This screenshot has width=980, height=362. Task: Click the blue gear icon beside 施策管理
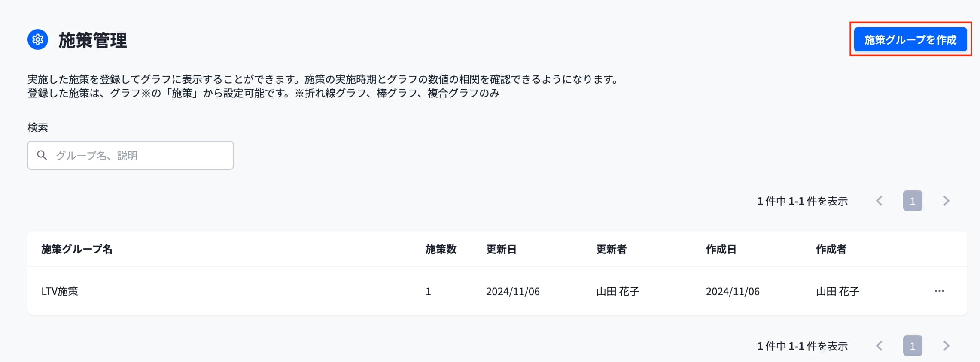tap(38, 40)
